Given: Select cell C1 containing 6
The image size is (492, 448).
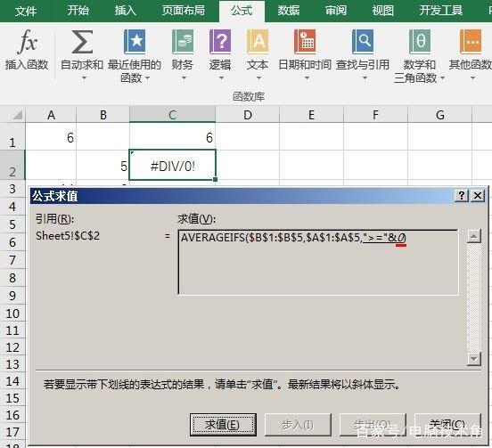Looking at the screenshot, I should 173,136.
